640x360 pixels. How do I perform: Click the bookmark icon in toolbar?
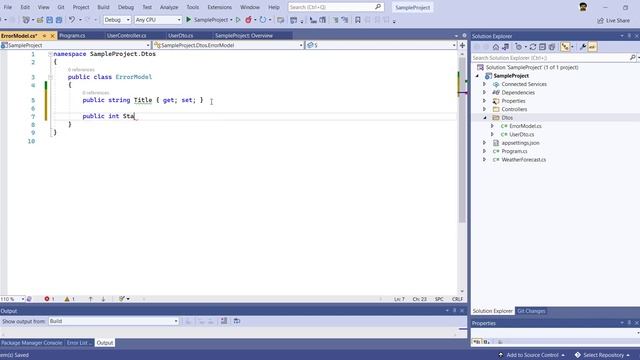[358, 20]
